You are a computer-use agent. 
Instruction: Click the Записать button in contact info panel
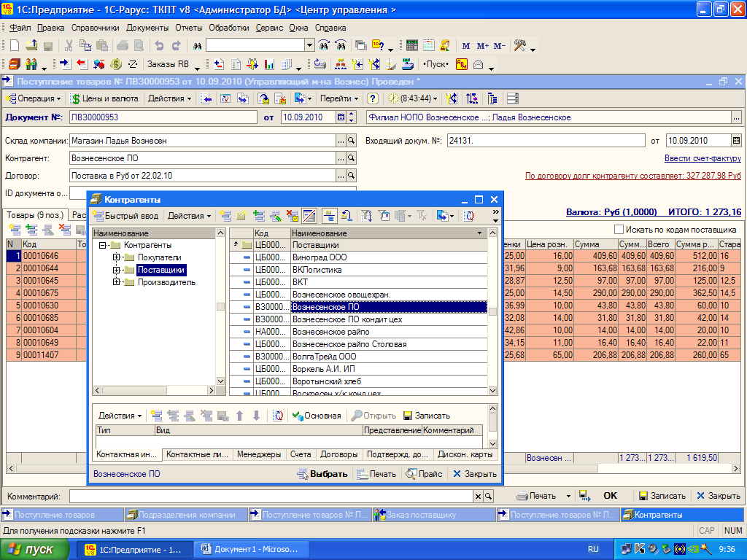(x=426, y=416)
